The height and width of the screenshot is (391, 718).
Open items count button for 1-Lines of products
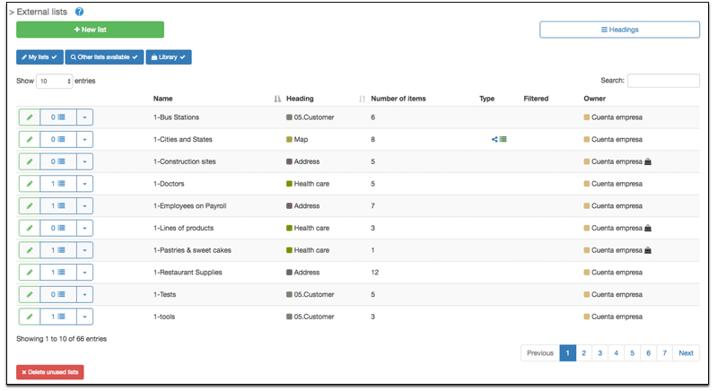click(x=58, y=228)
